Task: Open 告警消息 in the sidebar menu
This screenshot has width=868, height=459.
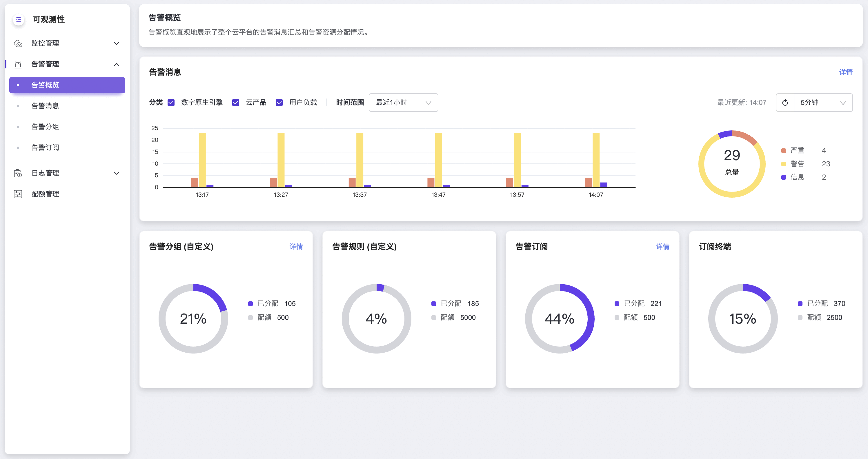Action: click(45, 106)
